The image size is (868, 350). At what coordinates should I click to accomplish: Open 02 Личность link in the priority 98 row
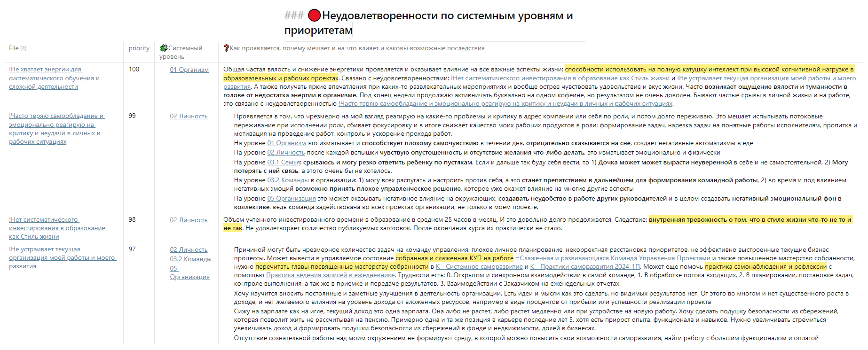tap(189, 220)
